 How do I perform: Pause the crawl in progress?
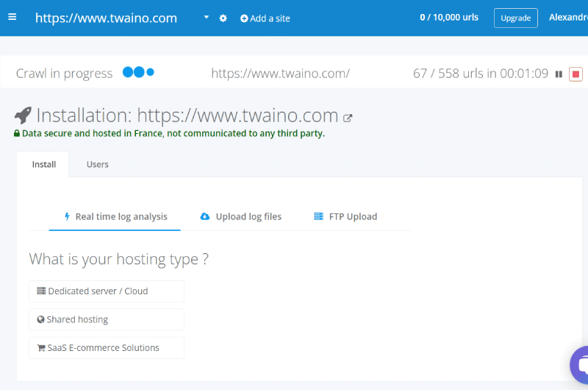pyautogui.click(x=559, y=74)
